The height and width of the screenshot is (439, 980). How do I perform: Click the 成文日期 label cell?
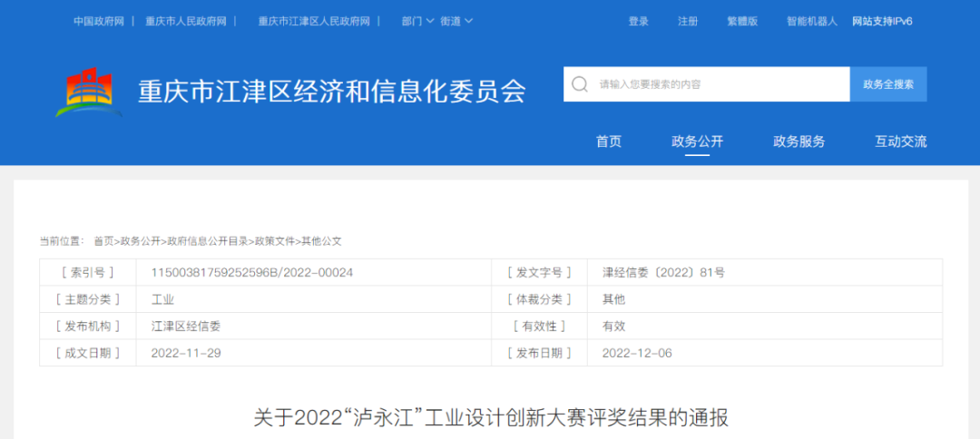[x=88, y=353]
